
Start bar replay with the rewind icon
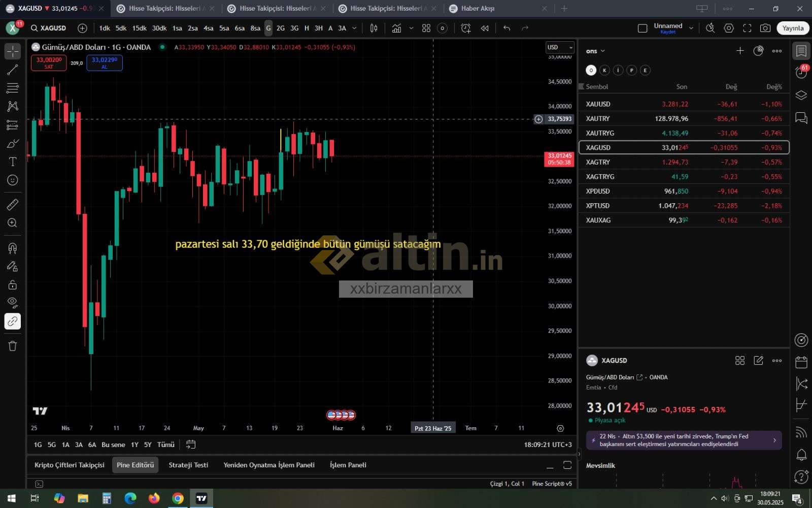(x=485, y=28)
